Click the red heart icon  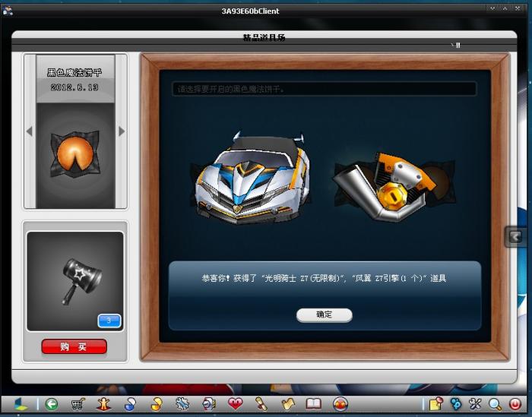click(x=235, y=404)
